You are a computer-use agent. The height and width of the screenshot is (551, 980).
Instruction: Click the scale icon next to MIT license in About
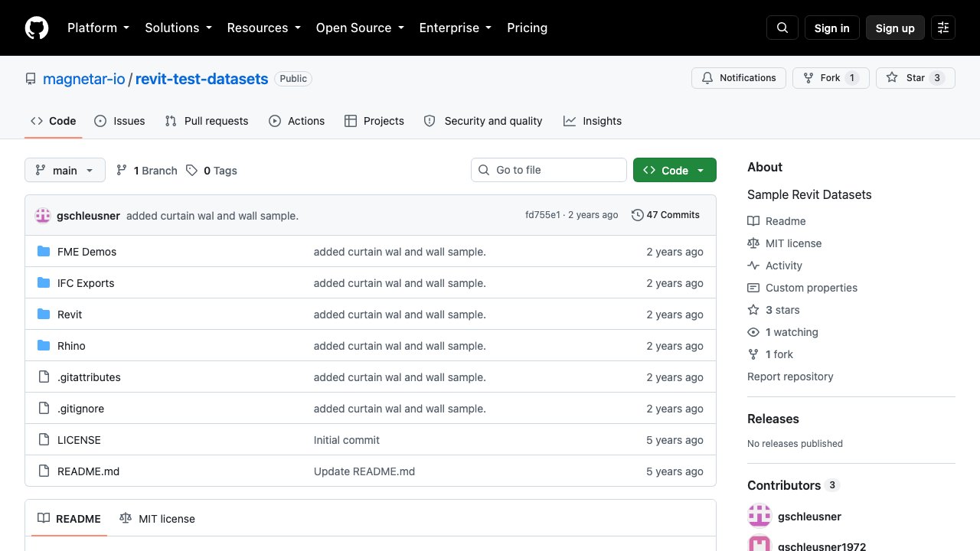(753, 243)
